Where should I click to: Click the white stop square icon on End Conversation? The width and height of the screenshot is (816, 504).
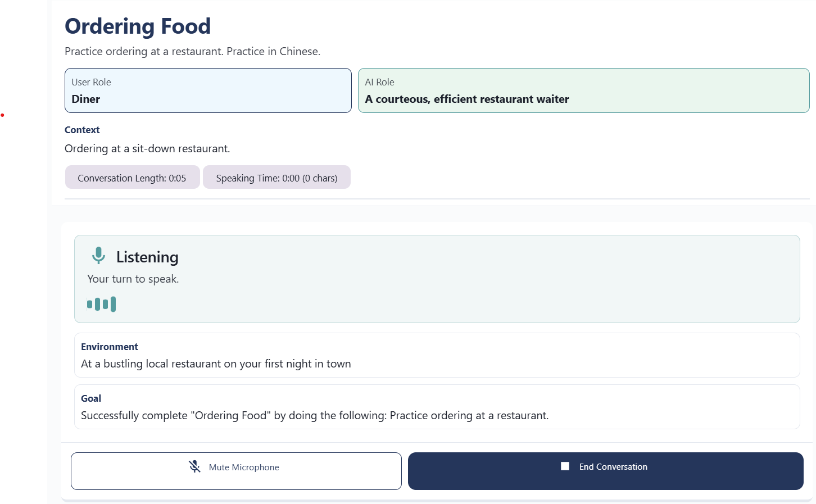565,466
